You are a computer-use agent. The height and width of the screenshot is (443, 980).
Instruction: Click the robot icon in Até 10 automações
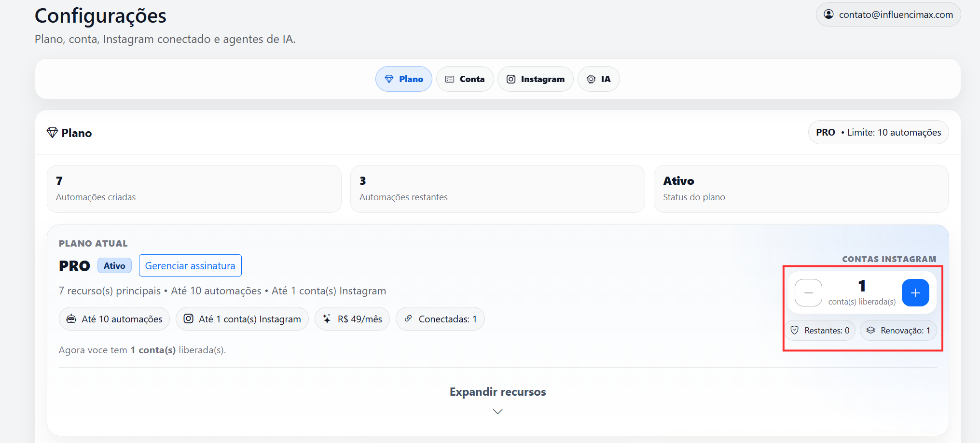(x=71, y=318)
